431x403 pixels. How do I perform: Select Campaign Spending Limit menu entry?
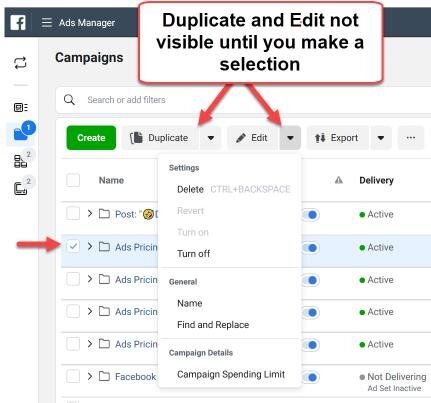(231, 374)
